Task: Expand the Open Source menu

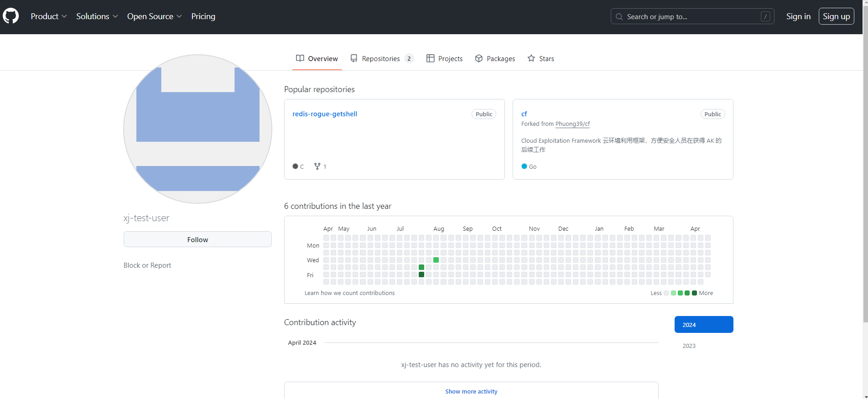Action: (x=155, y=16)
